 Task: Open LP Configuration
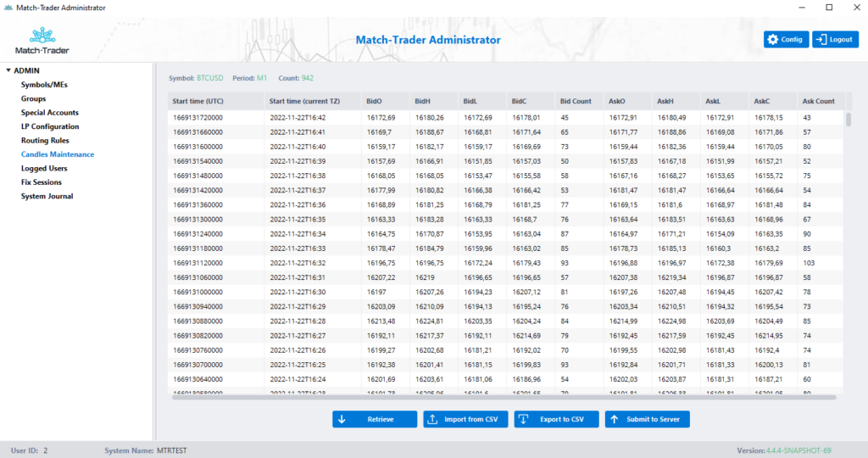click(x=50, y=126)
